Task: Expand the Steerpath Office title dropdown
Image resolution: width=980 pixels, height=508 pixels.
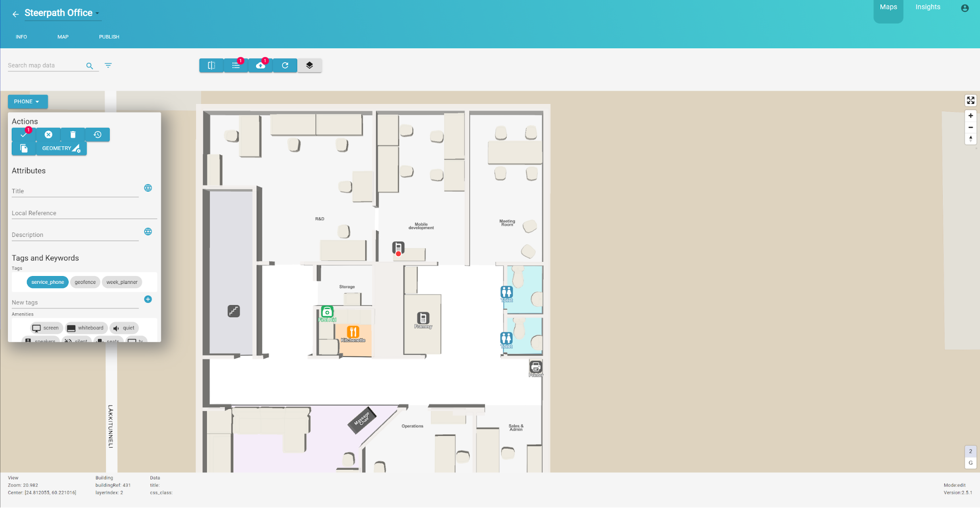Action: (97, 13)
